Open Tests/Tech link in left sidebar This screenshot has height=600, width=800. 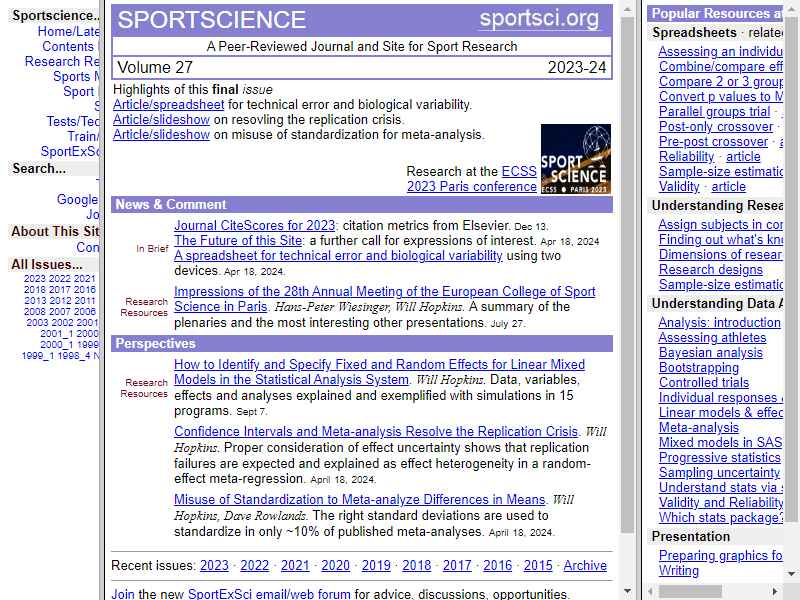[73, 121]
